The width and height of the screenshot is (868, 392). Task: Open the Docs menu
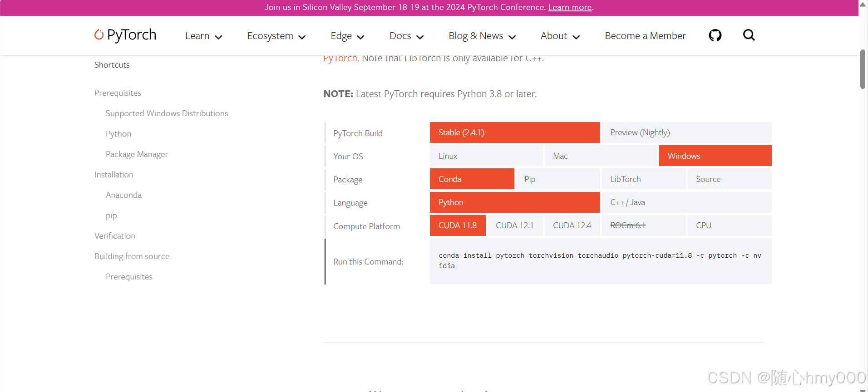[x=400, y=36]
